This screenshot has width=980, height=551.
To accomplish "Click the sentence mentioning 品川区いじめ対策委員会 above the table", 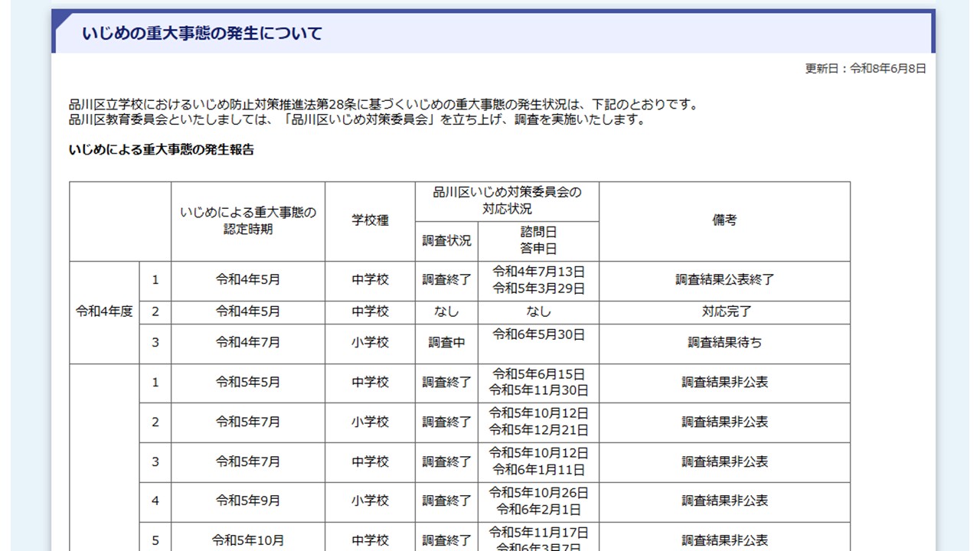I will 357,119.
